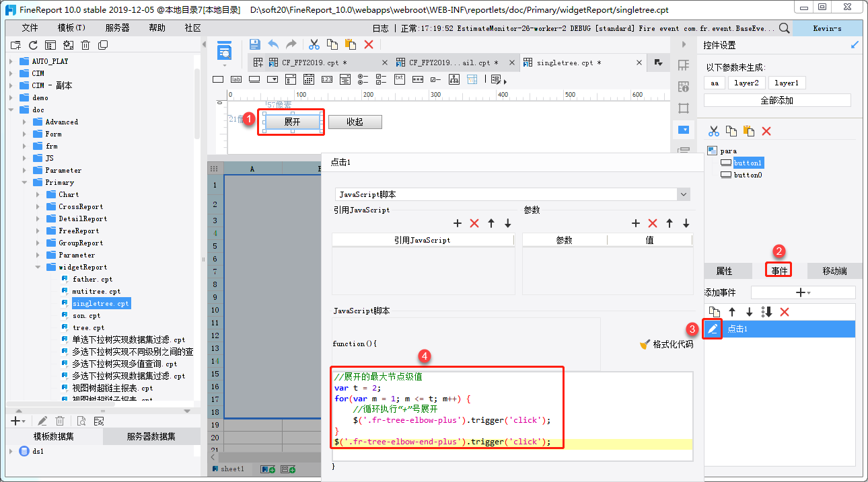This screenshot has height=482, width=868.
Task: Expand the Chart folder
Action: (x=38, y=194)
